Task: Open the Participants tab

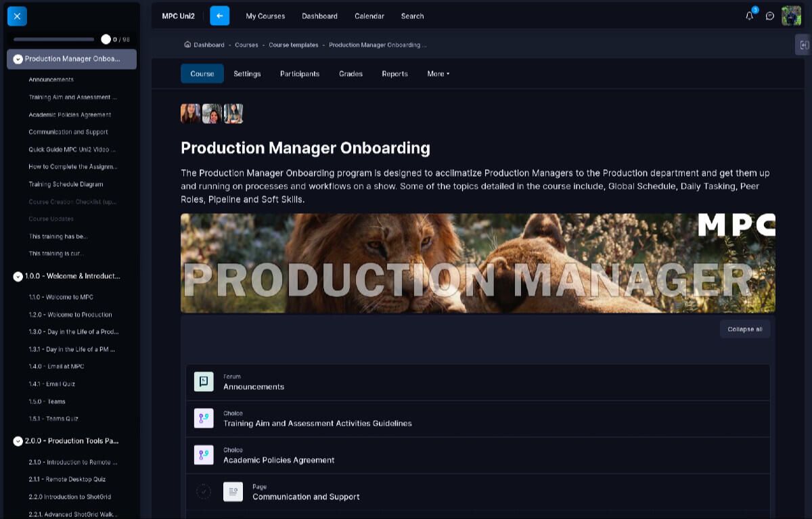Action: coord(300,74)
